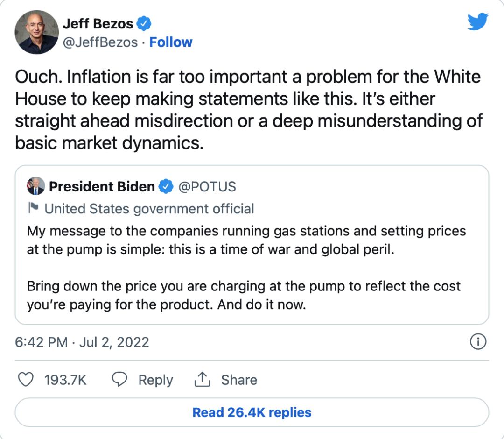Viewport: 504px width, 439px height.
Task: Open the Jeff Bezos display name
Action: pyautogui.click(x=98, y=23)
